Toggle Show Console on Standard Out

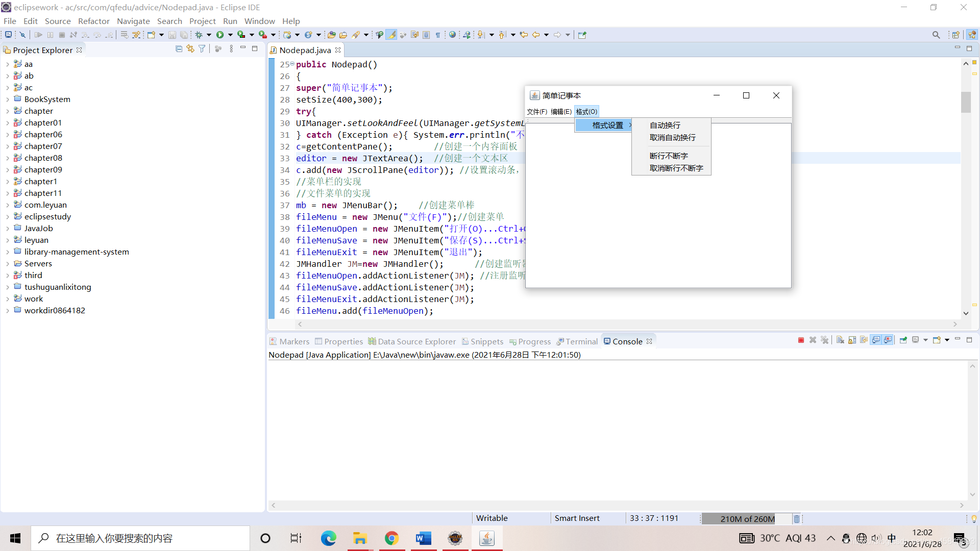click(x=876, y=340)
